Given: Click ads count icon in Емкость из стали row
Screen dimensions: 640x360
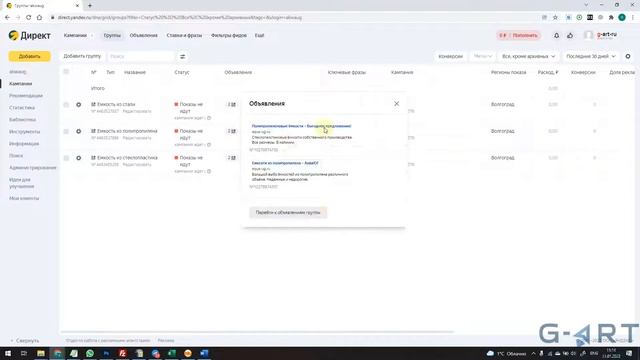Looking at the screenshot, I should pos(231,104).
